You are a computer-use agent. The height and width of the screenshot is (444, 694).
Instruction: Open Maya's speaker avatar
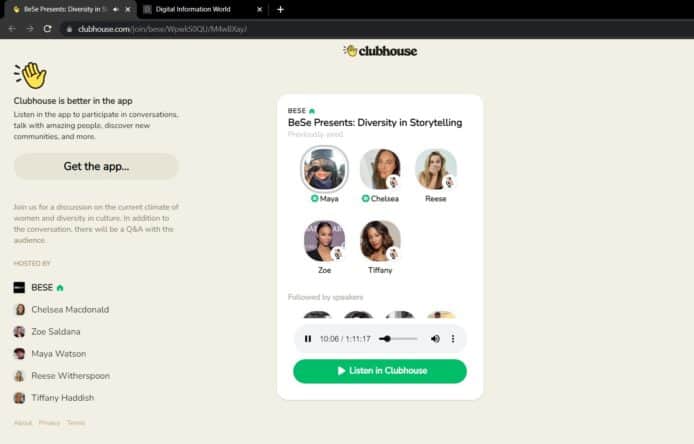(324, 169)
